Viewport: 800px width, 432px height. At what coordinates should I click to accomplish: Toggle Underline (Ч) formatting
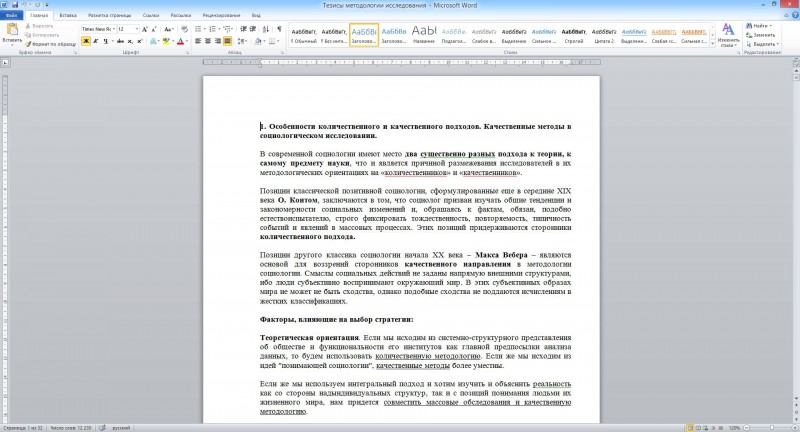(106, 41)
